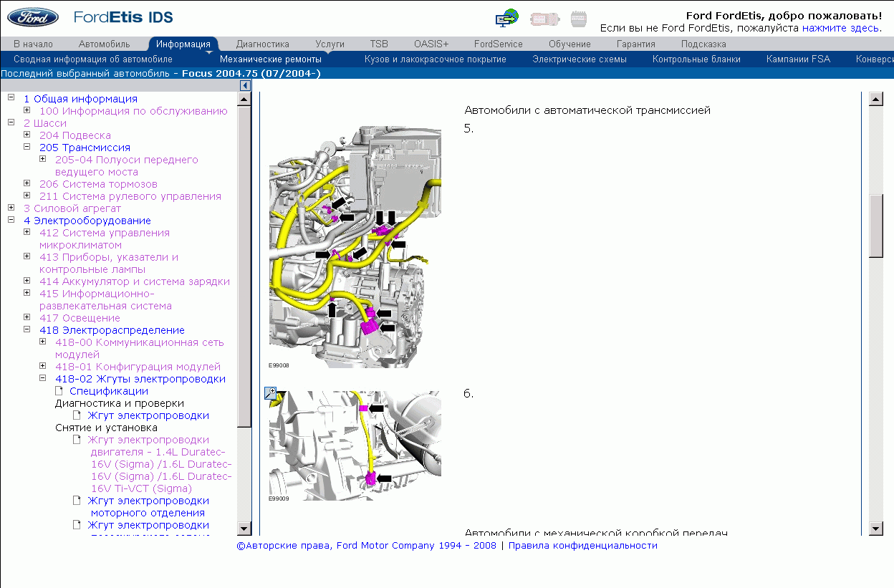
Task: Click the greyed VMM module icon
Action: click(577, 19)
